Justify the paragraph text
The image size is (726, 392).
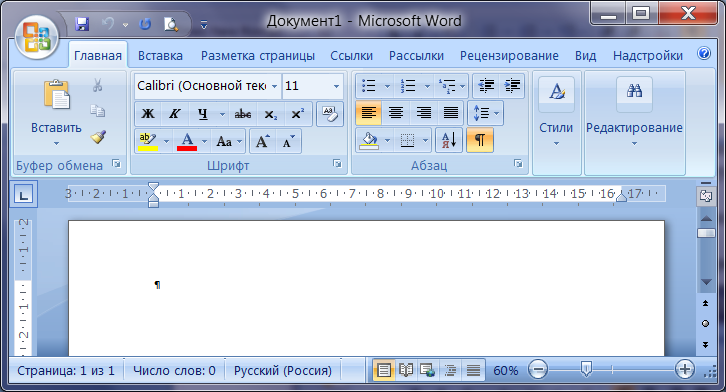click(x=451, y=113)
